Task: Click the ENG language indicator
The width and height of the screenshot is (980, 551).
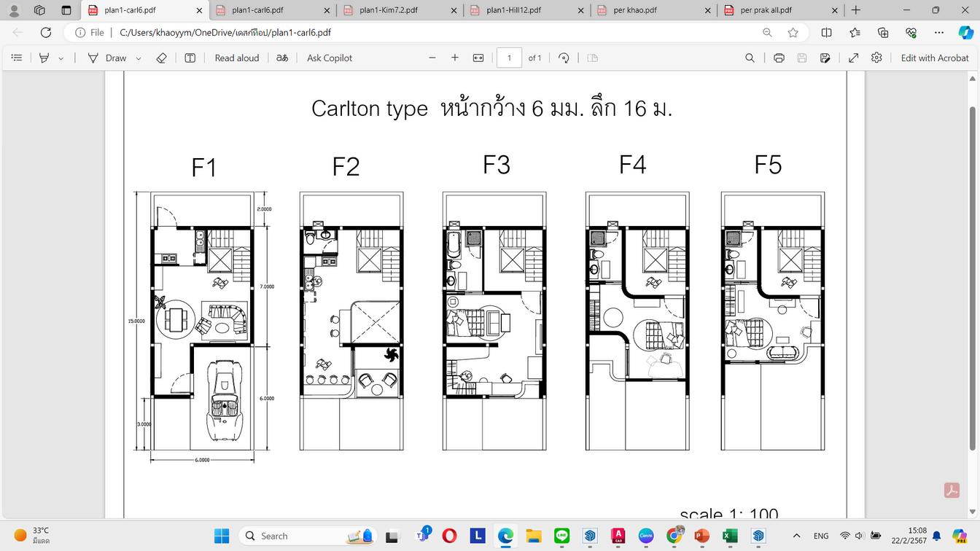Action: click(821, 536)
